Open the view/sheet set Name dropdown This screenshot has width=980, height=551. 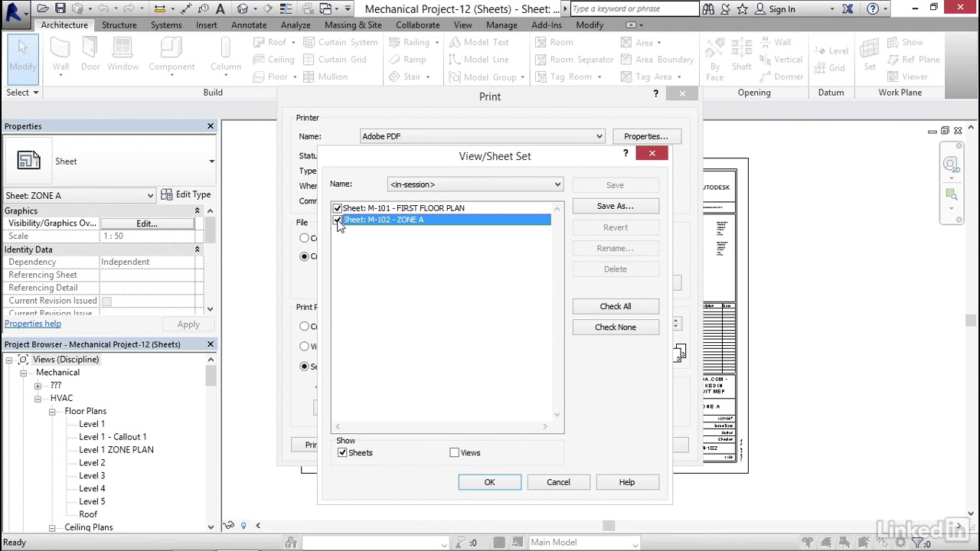point(557,184)
